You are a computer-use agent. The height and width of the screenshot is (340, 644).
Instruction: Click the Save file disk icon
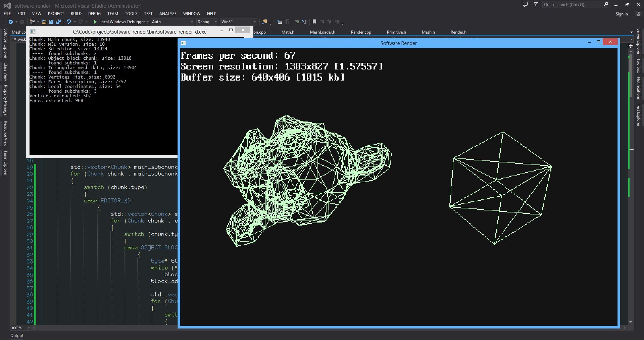[51, 22]
